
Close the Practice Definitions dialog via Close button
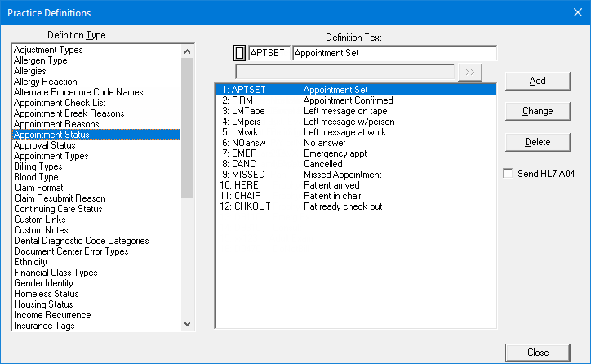coord(537,353)
